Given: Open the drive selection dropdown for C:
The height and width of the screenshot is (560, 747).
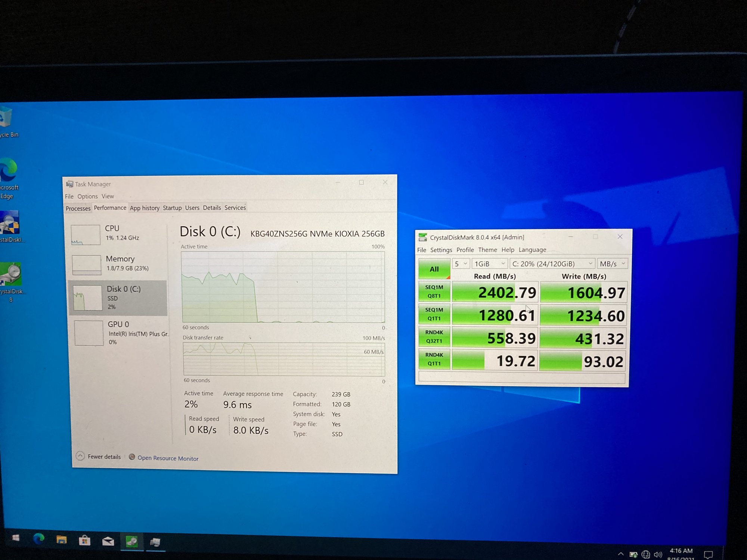Looking at the screenshot, I should [552, 264].
